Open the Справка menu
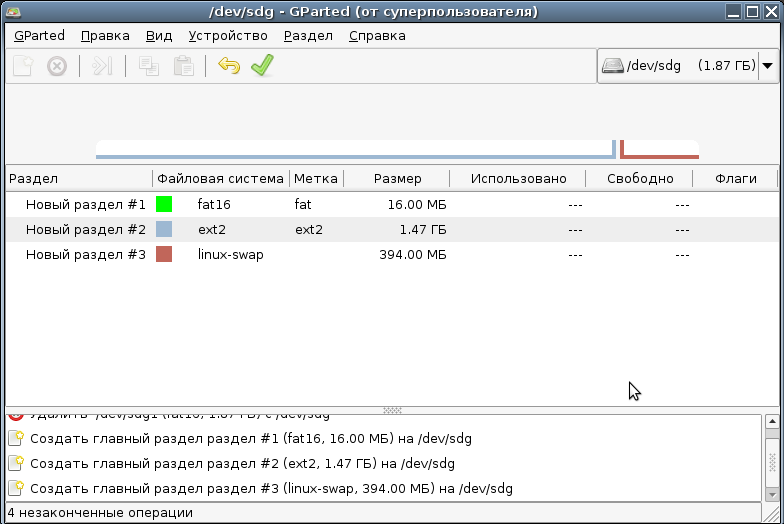Viewport: 784px width, 524px height. click(377, 36)
